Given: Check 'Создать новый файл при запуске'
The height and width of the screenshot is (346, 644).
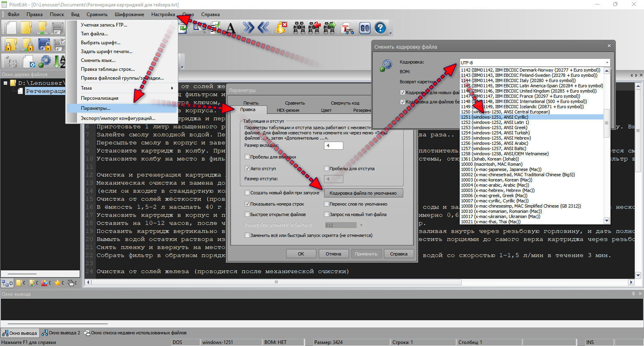Looking at the screenshot, I should pos(247,193).
